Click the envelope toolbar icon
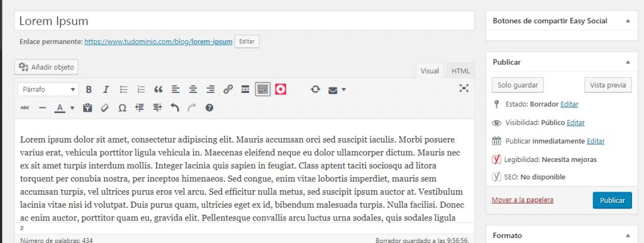This screenshot has height=243, width=644. (333, 90)
